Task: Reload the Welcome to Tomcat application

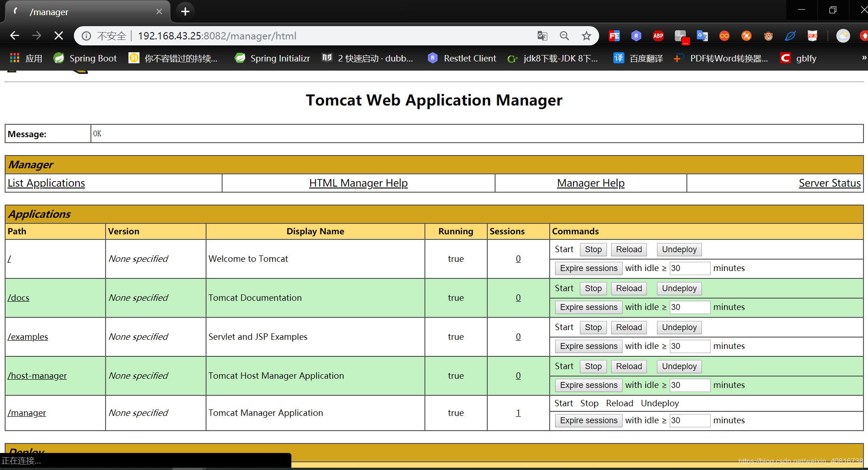Action: click(629, 249)
